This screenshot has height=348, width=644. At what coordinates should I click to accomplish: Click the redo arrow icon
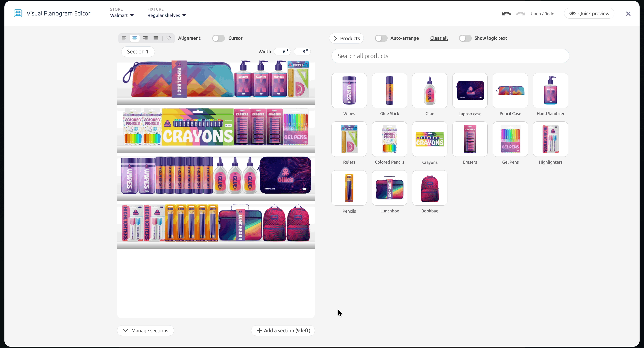coord(521,14)
